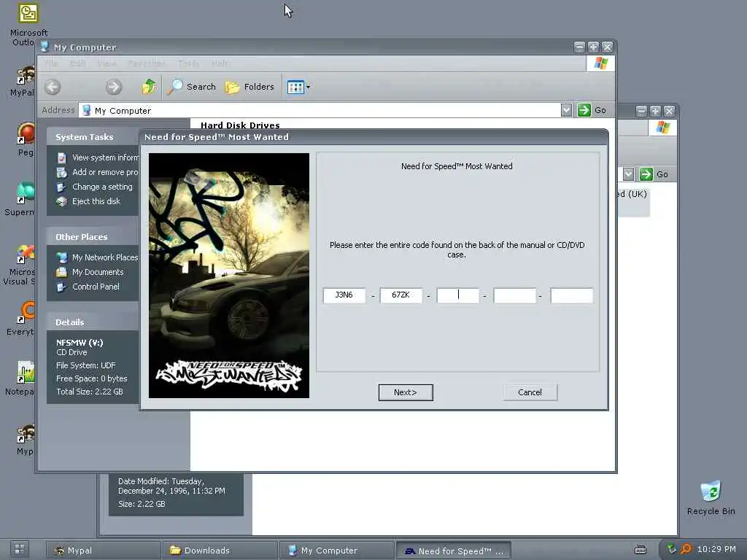Image resolution: width=747 pixels, height=560 pixels.
Task: Click the fifth serial code field
Action: [x=571, y=295]
